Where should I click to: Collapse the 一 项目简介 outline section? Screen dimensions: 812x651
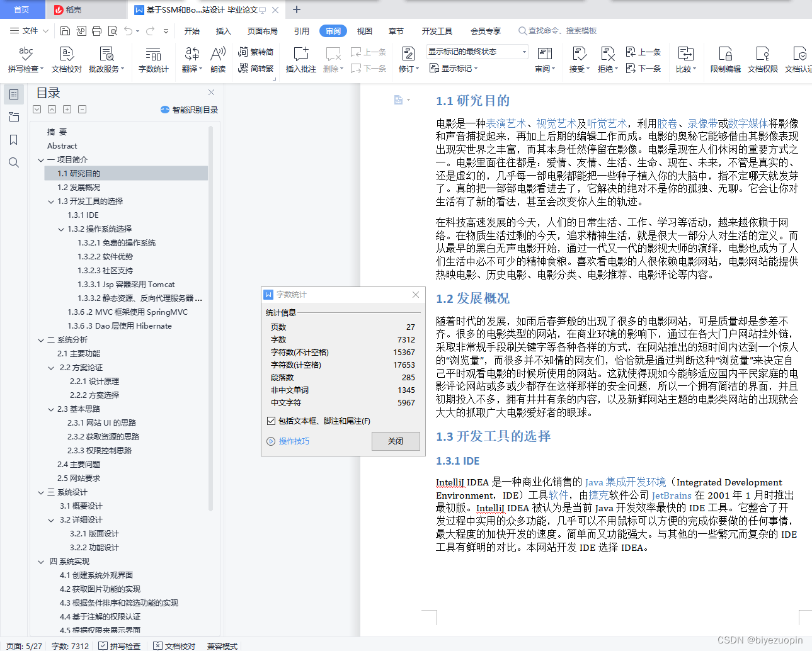[x=40, y=159]
